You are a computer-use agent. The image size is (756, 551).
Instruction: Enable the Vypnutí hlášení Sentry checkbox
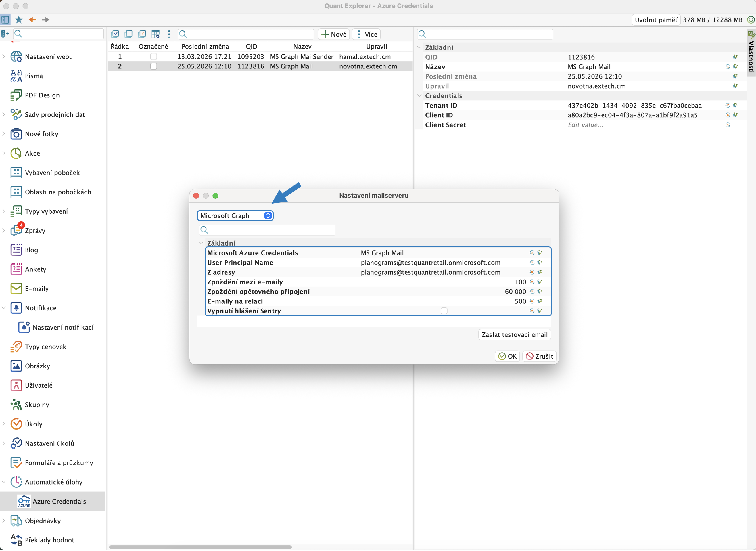pos(444,311)
